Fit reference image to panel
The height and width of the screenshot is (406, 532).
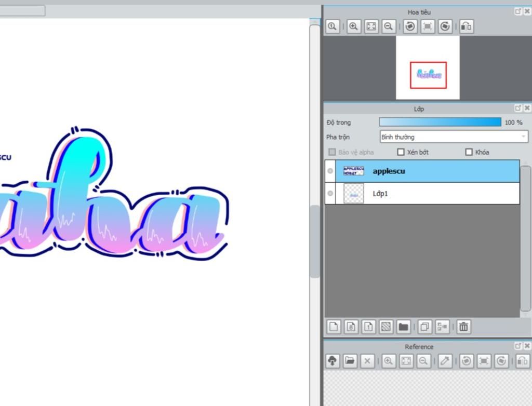(x=406, y=361)
